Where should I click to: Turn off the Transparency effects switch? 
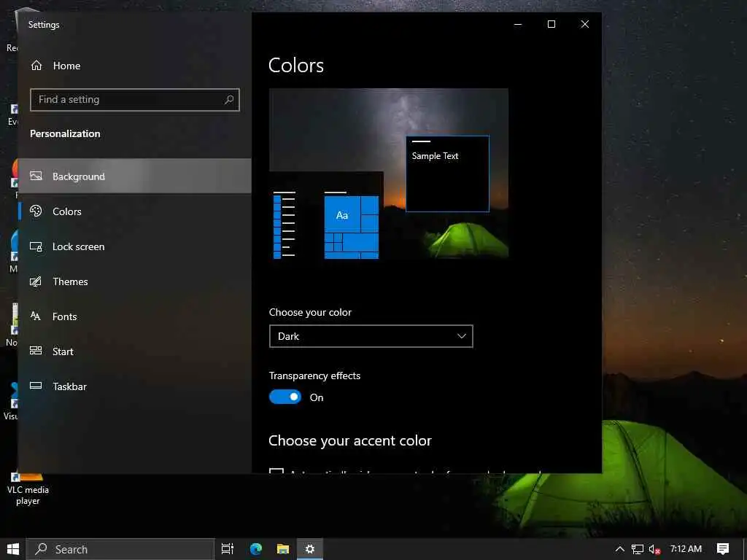[x=285, y=397]
